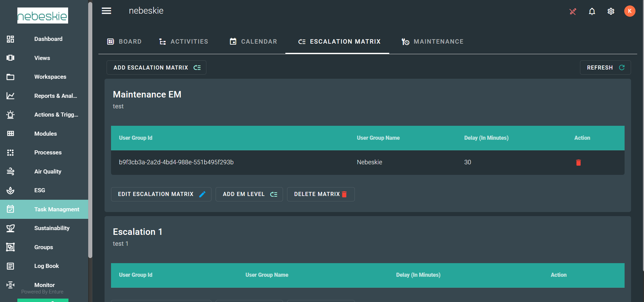Open Air Quality from sidebar
644x302 pixels.
[x=48, y=171]
